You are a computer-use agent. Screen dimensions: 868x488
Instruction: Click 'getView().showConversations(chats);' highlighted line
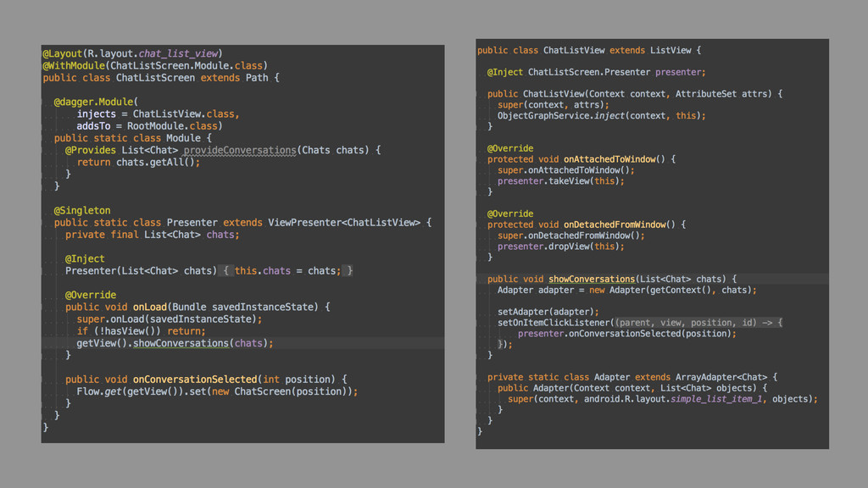pos(175,344)
